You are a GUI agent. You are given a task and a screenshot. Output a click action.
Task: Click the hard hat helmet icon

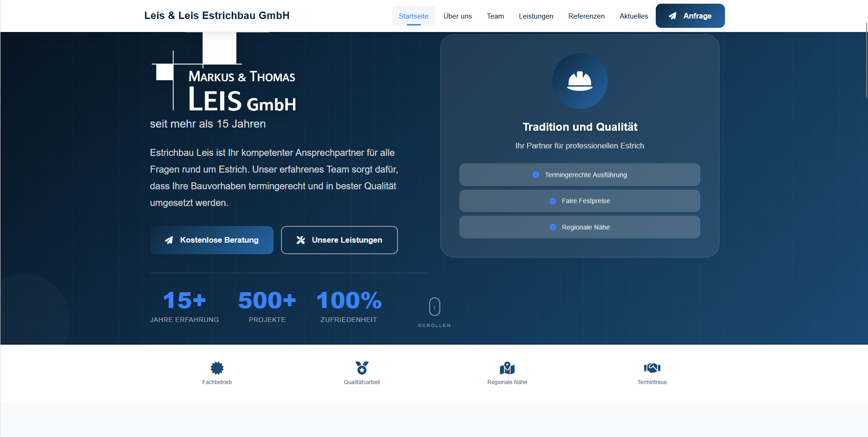click(580, 81)
